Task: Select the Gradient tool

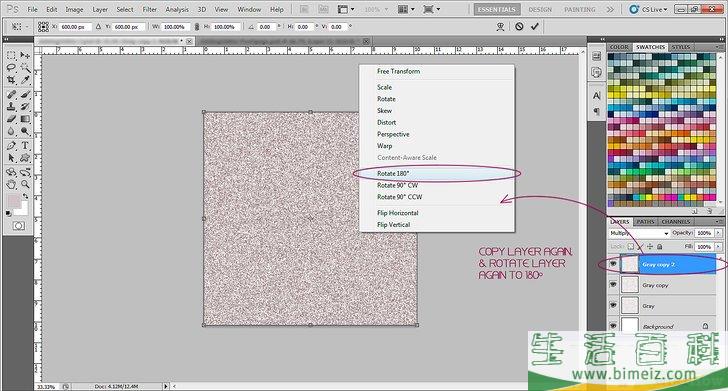Action: click(25, 119)
